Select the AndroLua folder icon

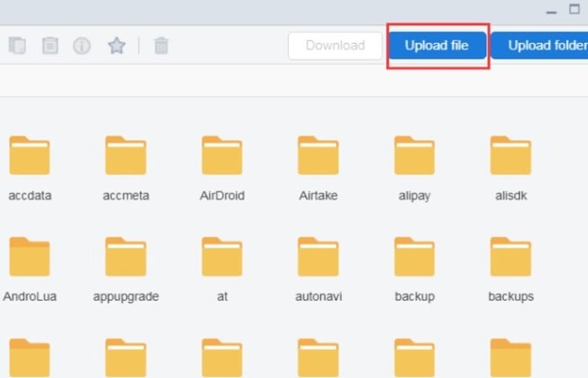[29, 256]
